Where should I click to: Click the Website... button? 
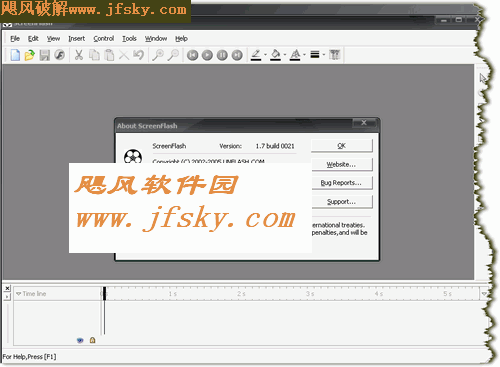click(342, 164)
